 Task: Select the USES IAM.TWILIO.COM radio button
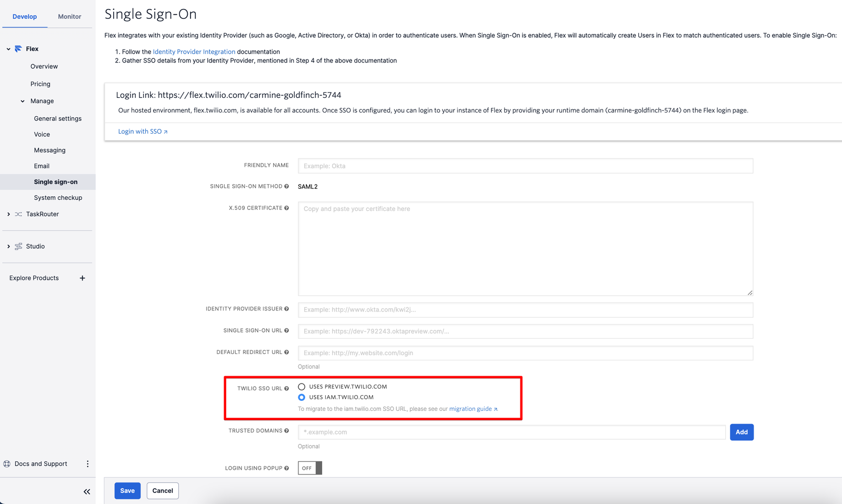pyautogui.click(x=302, y=397)
